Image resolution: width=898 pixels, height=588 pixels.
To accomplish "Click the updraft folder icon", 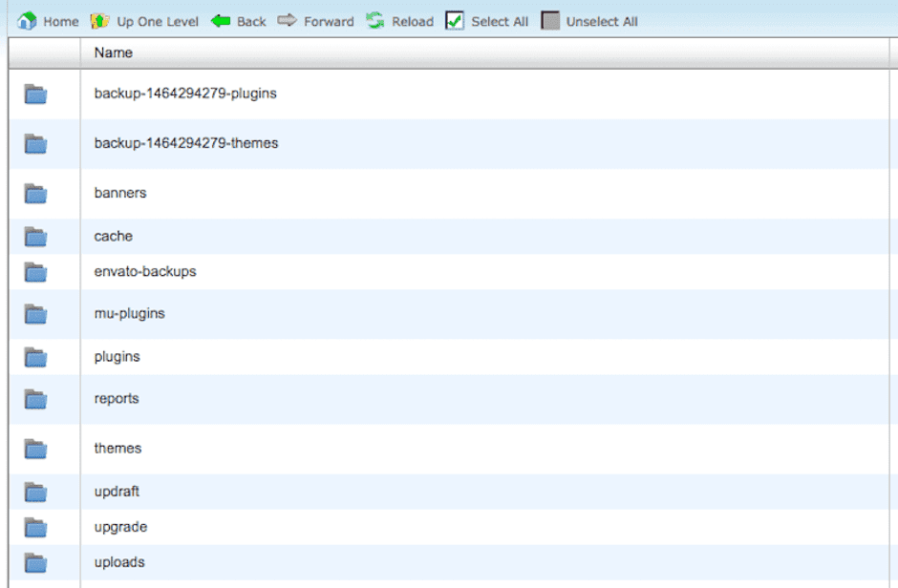I will click(x=35, y=492).
